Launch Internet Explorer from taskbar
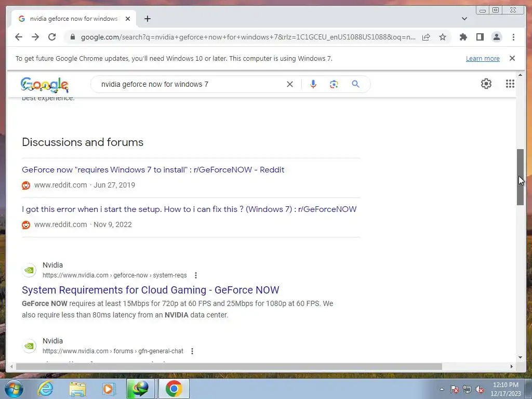The image size is (532, 399). click(x=46, y=389)
